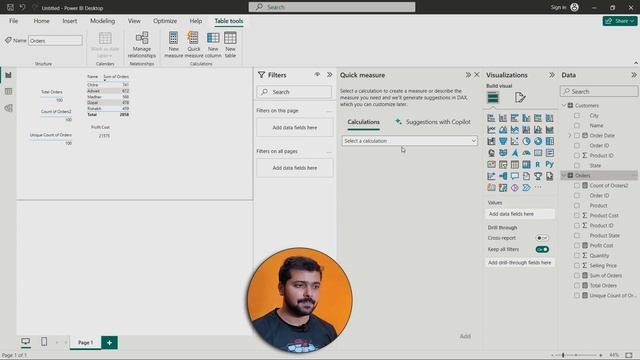Click the zoom slider handle

[563, 355]
